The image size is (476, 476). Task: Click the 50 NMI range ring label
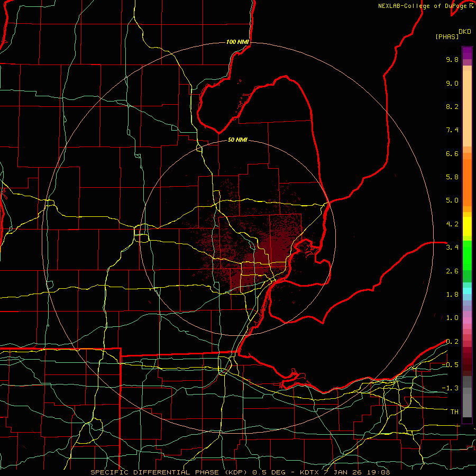pyautogui.click(x=237, y=140)
